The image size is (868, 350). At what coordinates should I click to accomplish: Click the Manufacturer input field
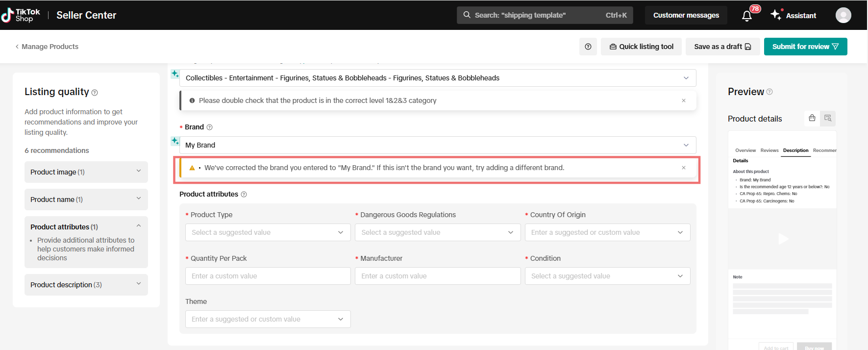point(437,276)
